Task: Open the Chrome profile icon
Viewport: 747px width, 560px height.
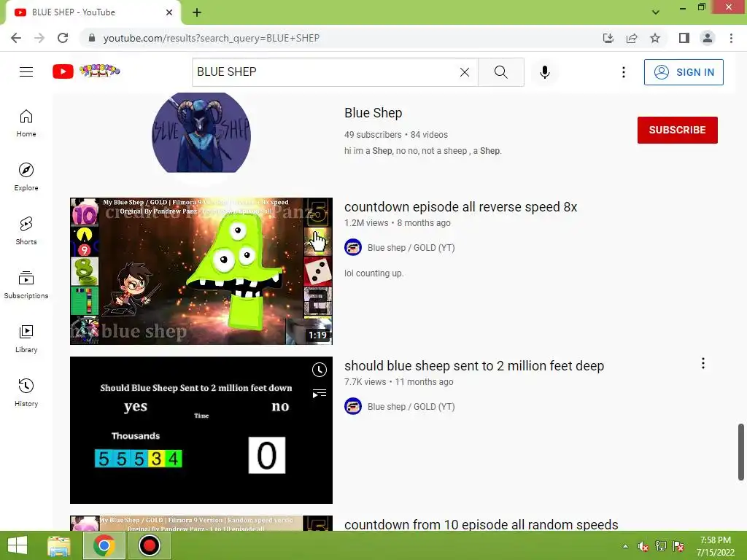Action: click(x=708, y=38)
